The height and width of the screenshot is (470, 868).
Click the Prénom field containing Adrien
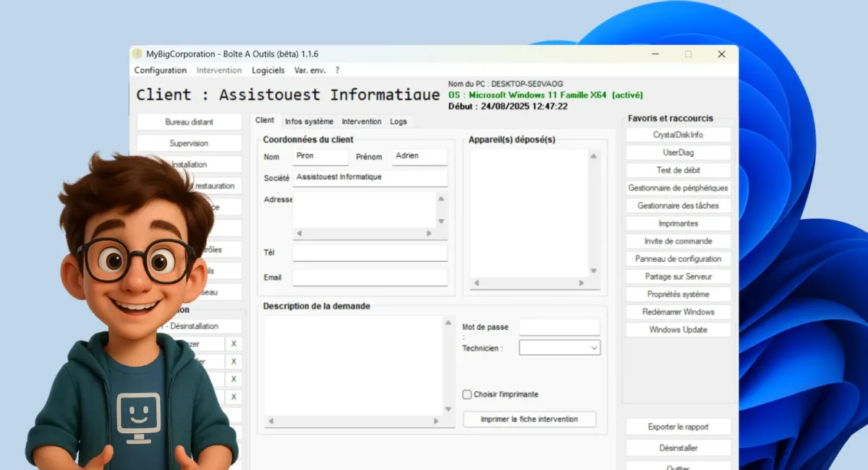click(x=420, y=156)
